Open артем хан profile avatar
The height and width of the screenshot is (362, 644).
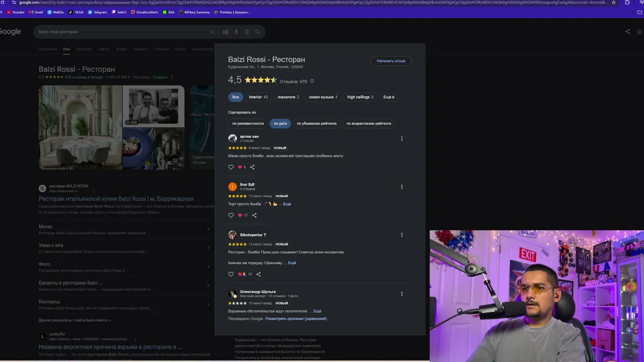click(232, 138)
